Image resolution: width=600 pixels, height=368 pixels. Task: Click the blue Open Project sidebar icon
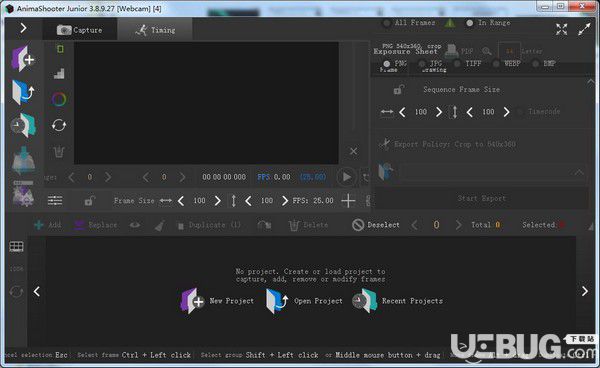(23, 92)
